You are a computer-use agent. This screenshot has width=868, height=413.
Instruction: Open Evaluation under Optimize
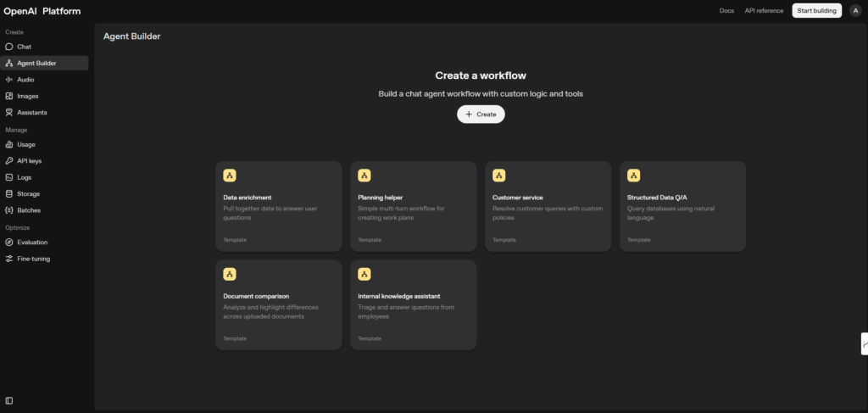tap(32, 243)
